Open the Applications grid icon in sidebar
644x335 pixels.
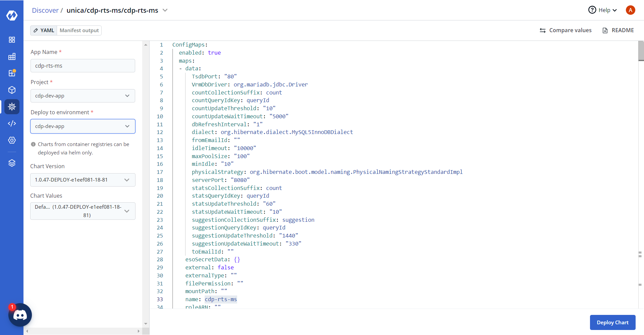point(12,40)
